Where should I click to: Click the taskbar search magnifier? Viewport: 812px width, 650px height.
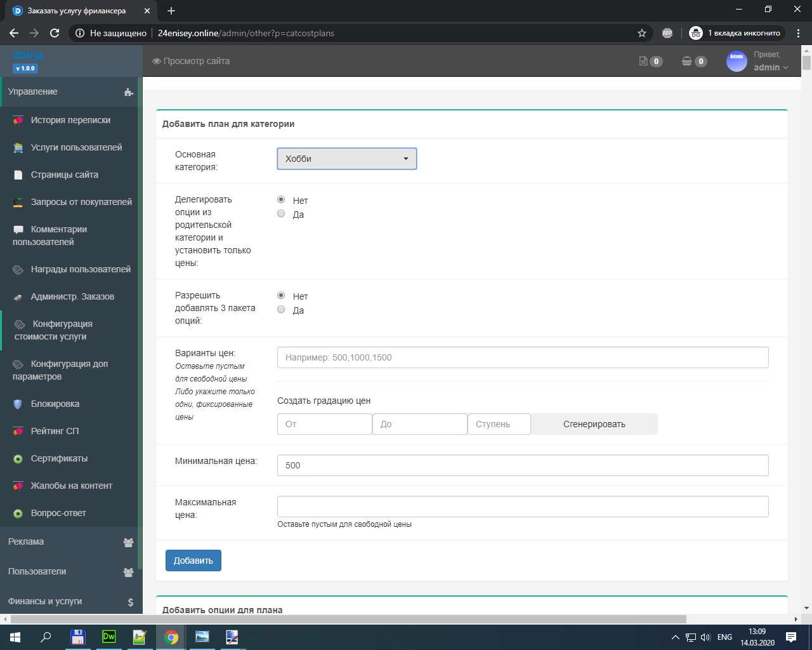point(46,637)
